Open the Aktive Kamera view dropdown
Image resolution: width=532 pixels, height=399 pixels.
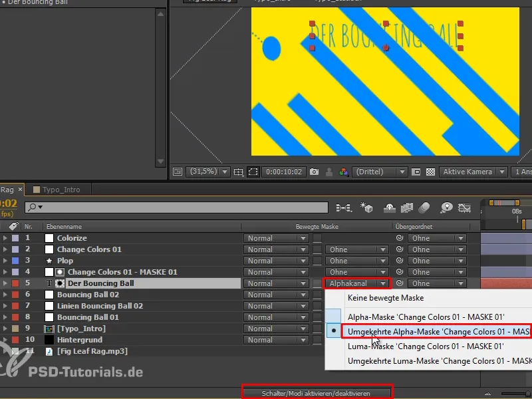click(473, 172)
